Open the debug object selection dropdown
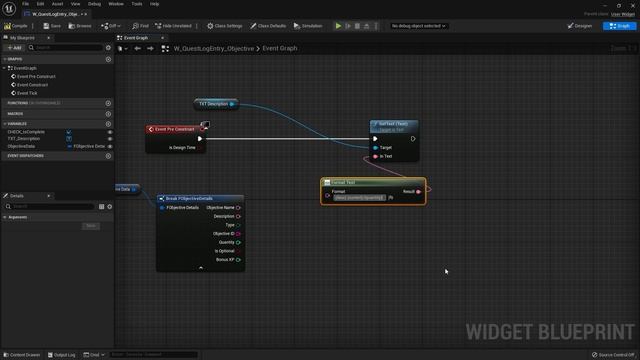 418,26
